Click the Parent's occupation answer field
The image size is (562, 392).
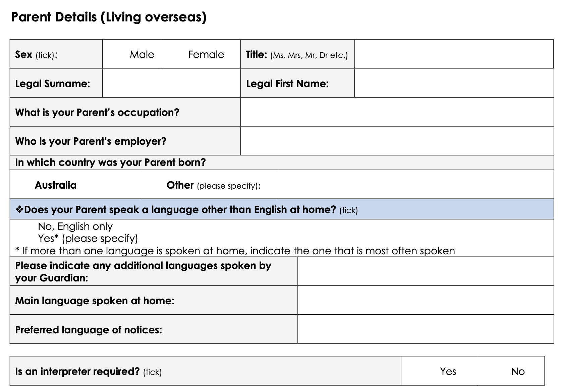[x=397, y=112]
